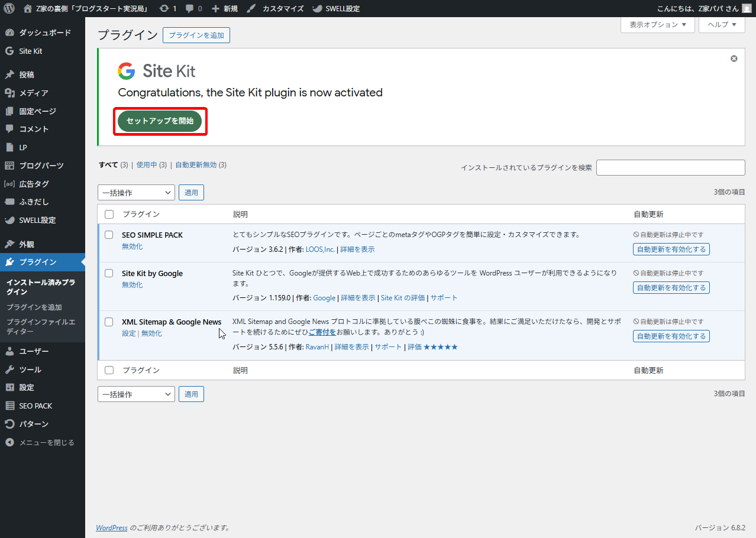The width and height of the screenshot is (756, 538).
Task: Click the コメント speech bubble sidebar icon
Action: (x=9, y=129)
